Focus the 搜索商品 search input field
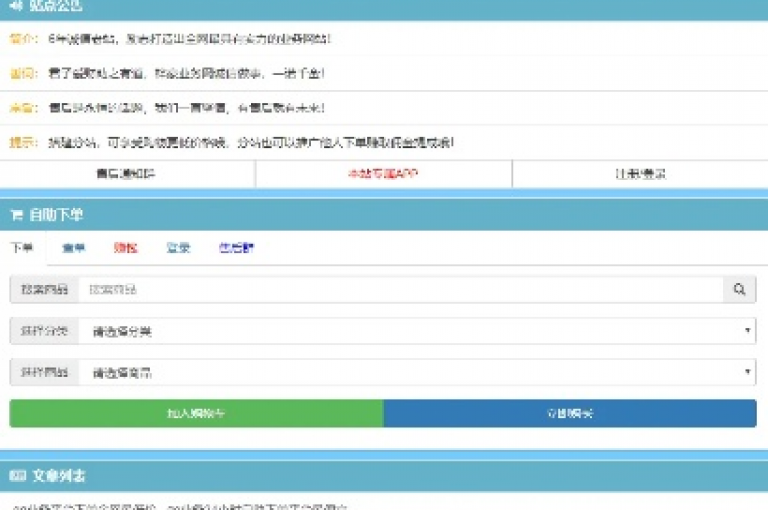This screenshot has height=510, width=768. pyautogui.click(x=401, y=290)
